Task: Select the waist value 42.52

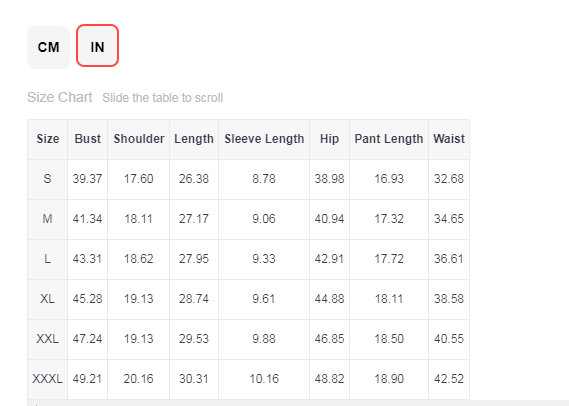Action: click(x=449, y=379)
